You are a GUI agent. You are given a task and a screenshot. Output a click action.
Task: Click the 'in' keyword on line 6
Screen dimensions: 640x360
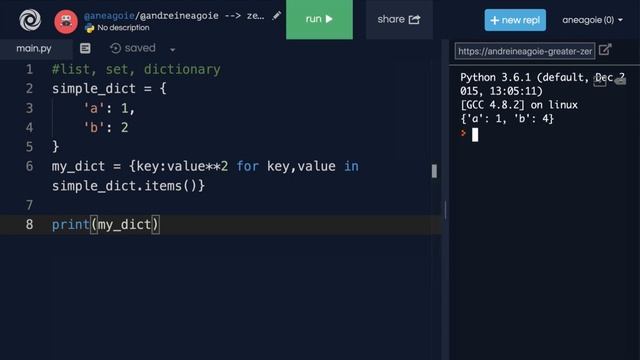click(x=351, y=166)
